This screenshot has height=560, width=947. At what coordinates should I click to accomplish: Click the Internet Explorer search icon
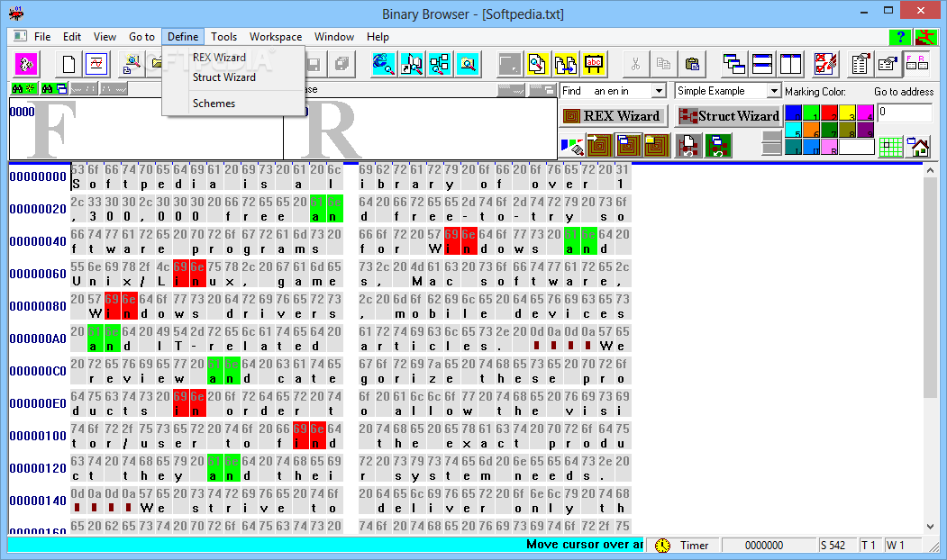384,63
